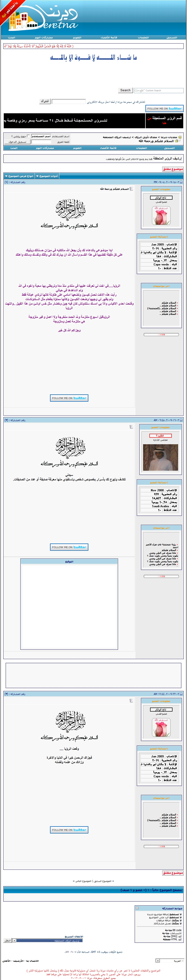187x980 pixels.
Task: Open the language selector dropdown
Action: click(158, 961)
